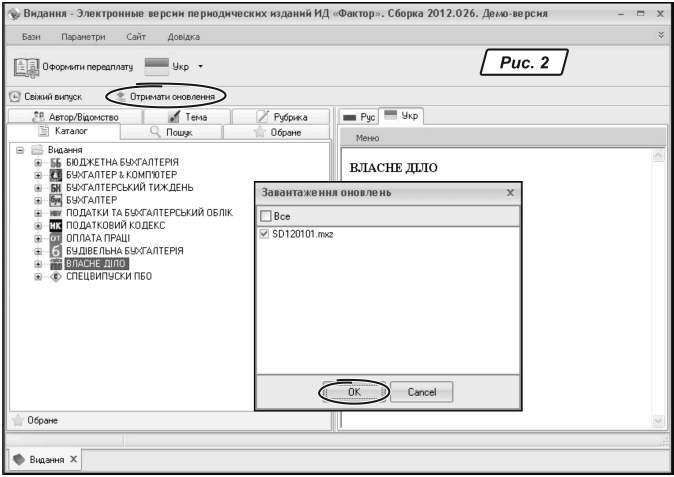Screen dimensions: 674x477
Task: Close the Завантаження оновлень dialog
Action: tap(510, 192)
